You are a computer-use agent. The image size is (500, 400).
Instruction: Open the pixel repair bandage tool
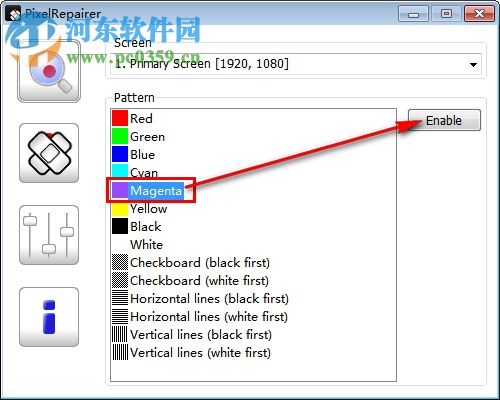pos(49,153)
